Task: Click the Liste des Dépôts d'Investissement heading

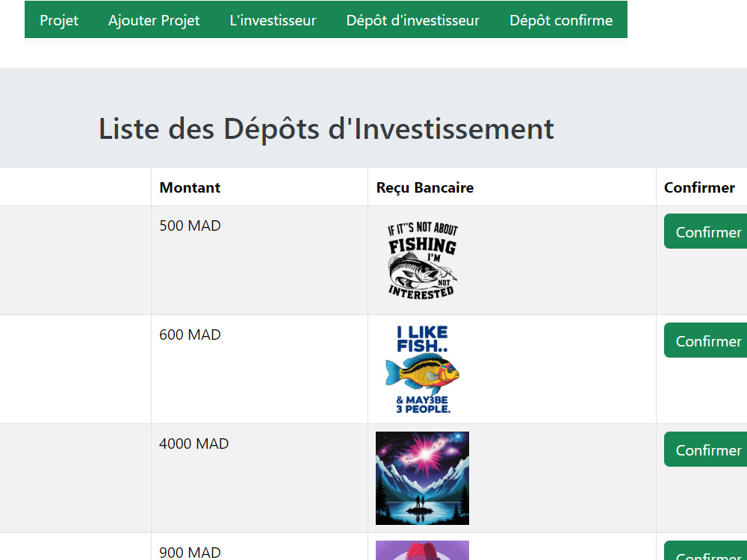Action: [x=326, y=129]
